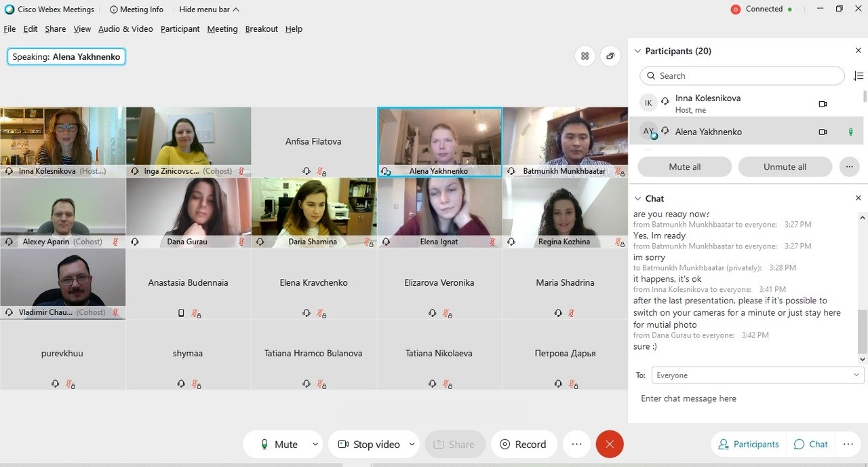Open the Breakout menu
This screenshot has height=467, width=868.
coord(261,29)
